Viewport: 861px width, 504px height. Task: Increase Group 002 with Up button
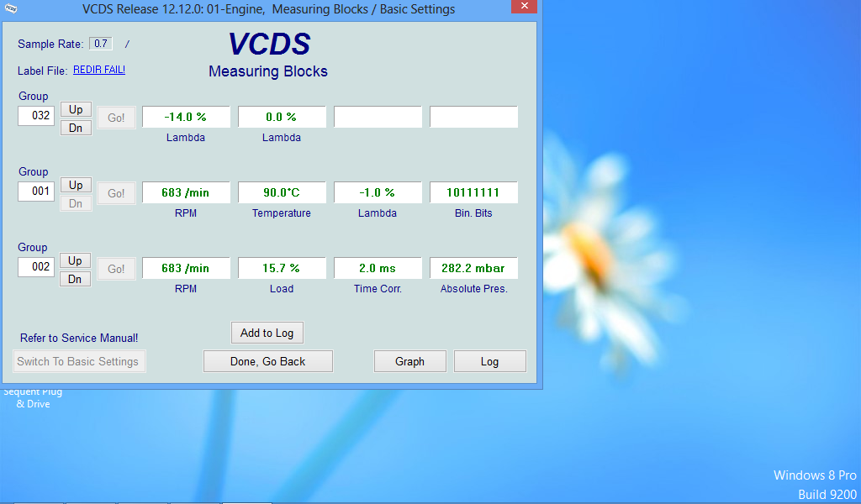[75, 260]
